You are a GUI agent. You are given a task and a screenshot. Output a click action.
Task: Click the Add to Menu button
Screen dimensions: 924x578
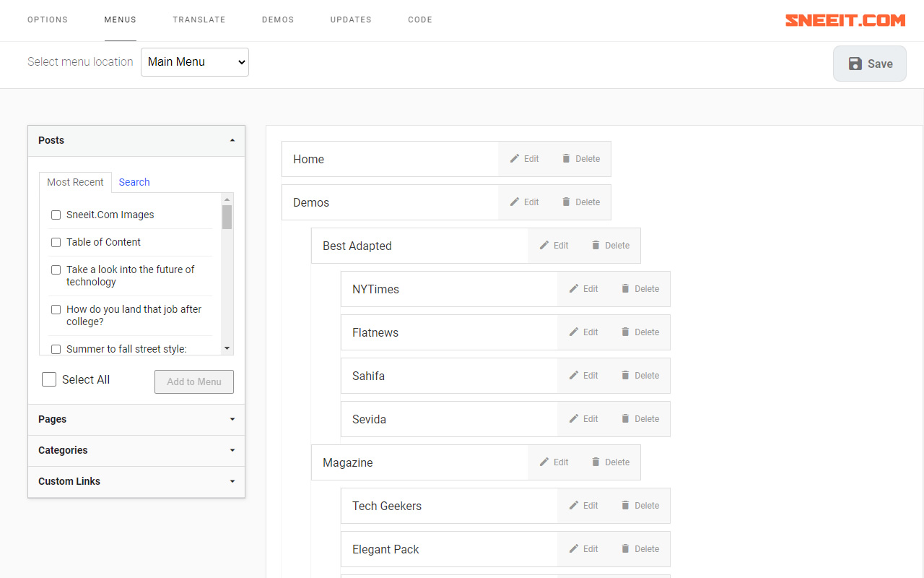pos(194,381)
